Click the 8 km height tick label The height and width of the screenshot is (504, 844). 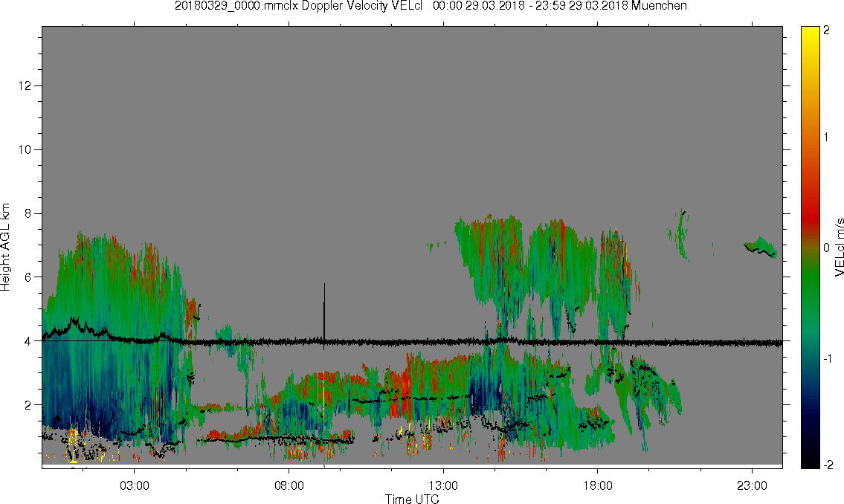click(x=28, y=213)
